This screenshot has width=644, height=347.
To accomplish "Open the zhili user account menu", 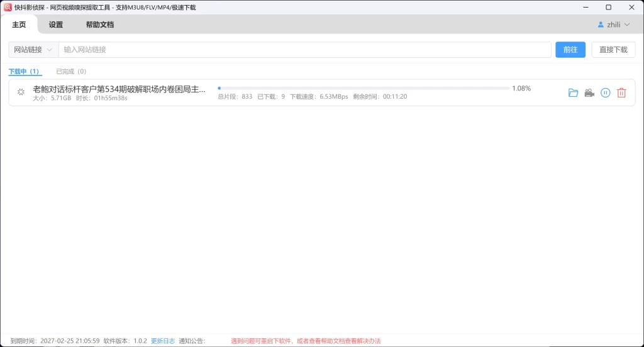I will pos(613,25).
